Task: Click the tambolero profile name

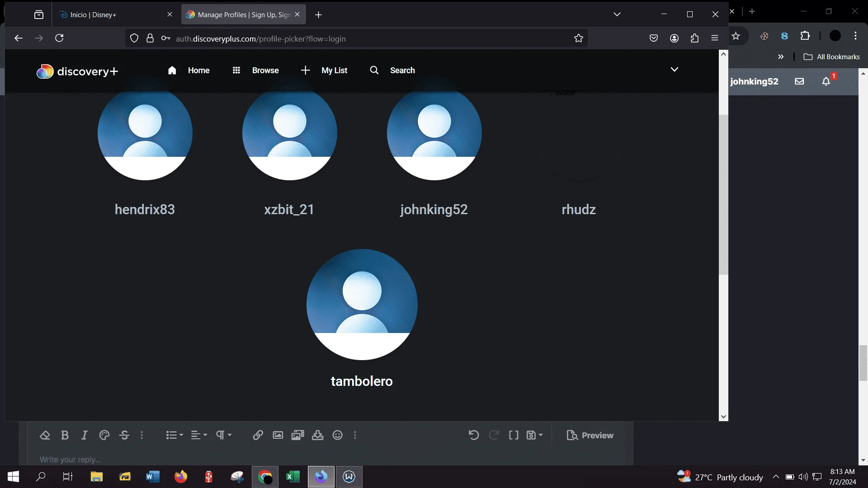Action: coord(362,381)
